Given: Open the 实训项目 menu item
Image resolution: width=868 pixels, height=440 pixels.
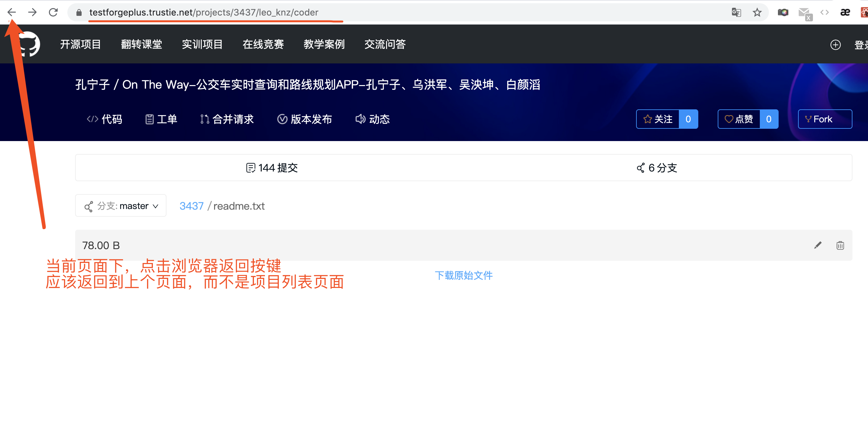Looking at the screenshot, I should coord(202,44).
